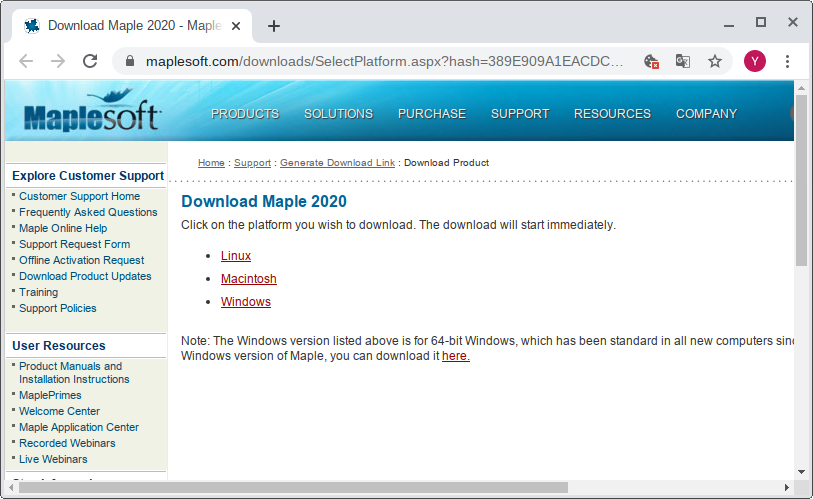Download the Windows version
This screenshot has height=499, width=813.
(x=246, y=301)
